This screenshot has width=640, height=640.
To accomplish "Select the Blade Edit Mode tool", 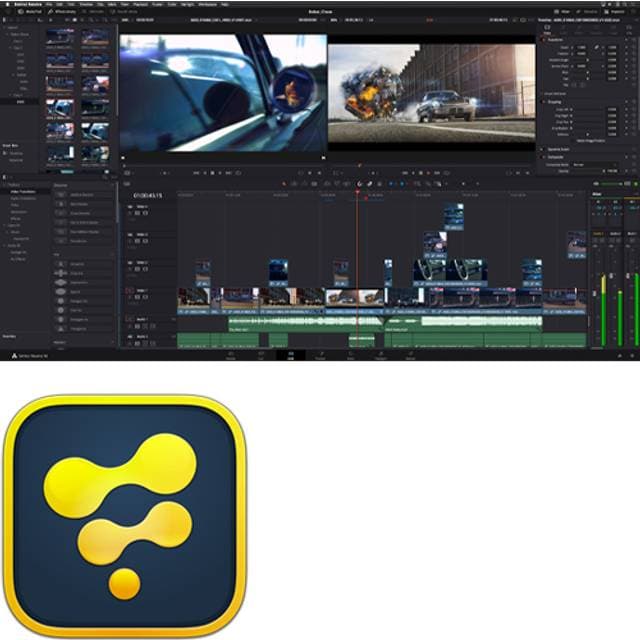I will pos(314,184).
